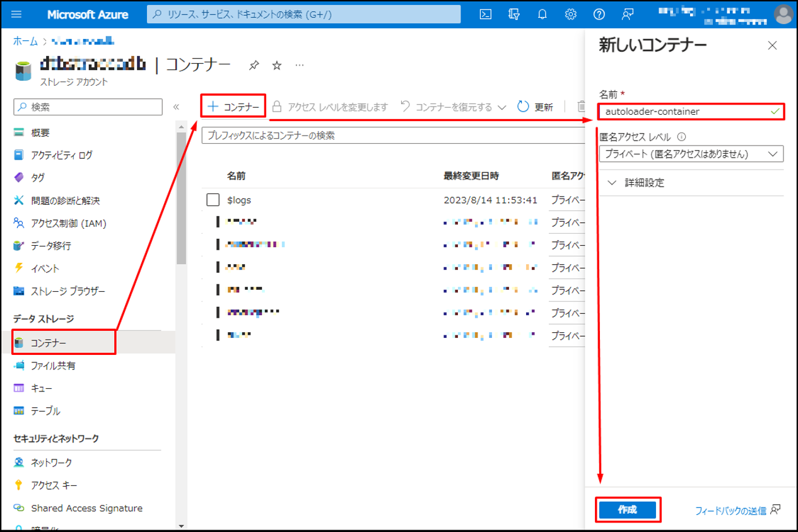Open the Restore containers dropdown

pyautogui.click(x=453, y=107)
